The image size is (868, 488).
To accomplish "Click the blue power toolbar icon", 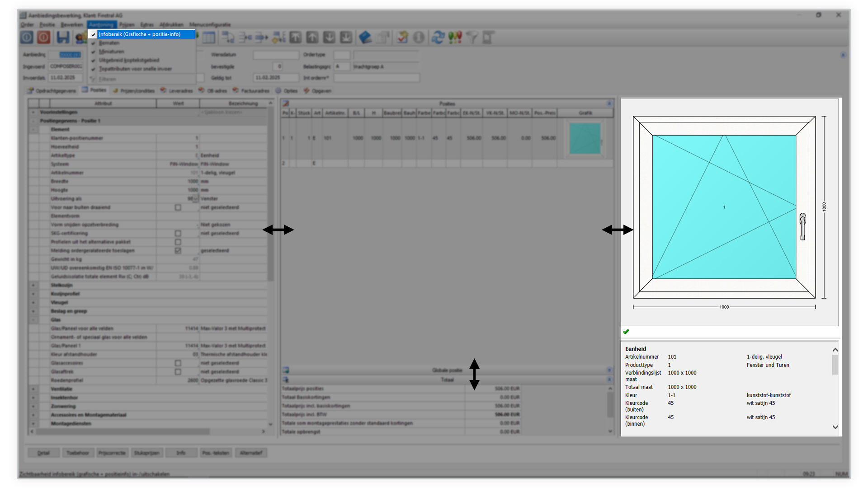I will coord(27,37).
